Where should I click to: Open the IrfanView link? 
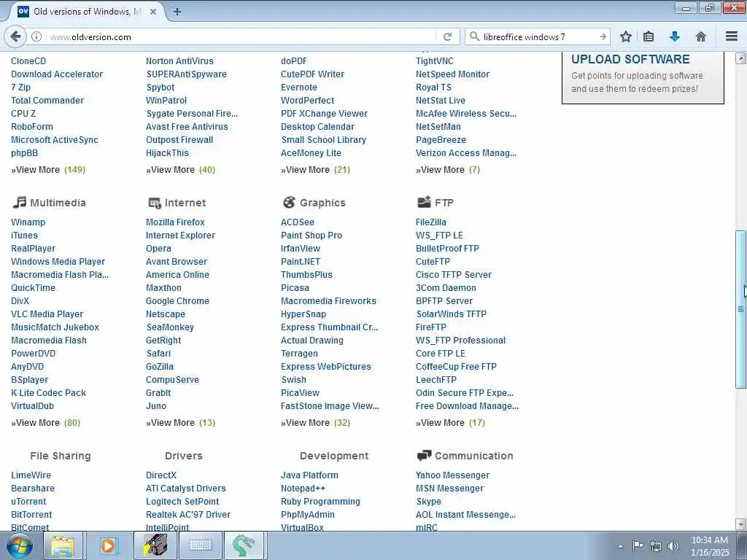click(x=301, y=248)
